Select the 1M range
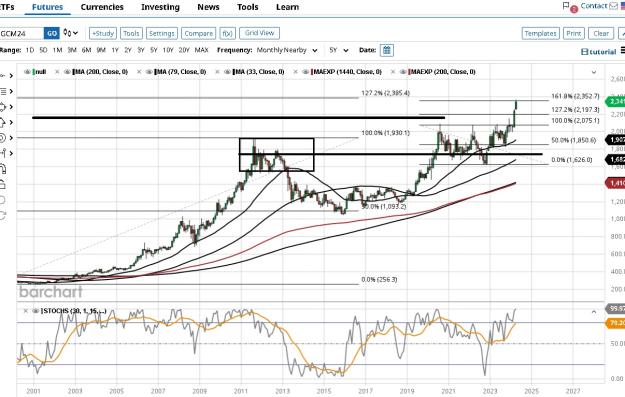The width and height of the screenshot is (625, 397). coord(57,50)
